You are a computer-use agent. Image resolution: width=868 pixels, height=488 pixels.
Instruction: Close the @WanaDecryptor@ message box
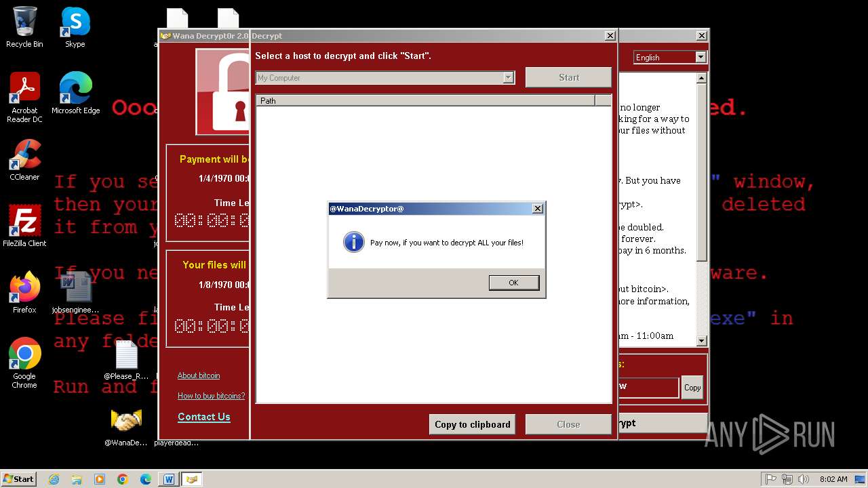pyautogui.click(x=538, y=209)
